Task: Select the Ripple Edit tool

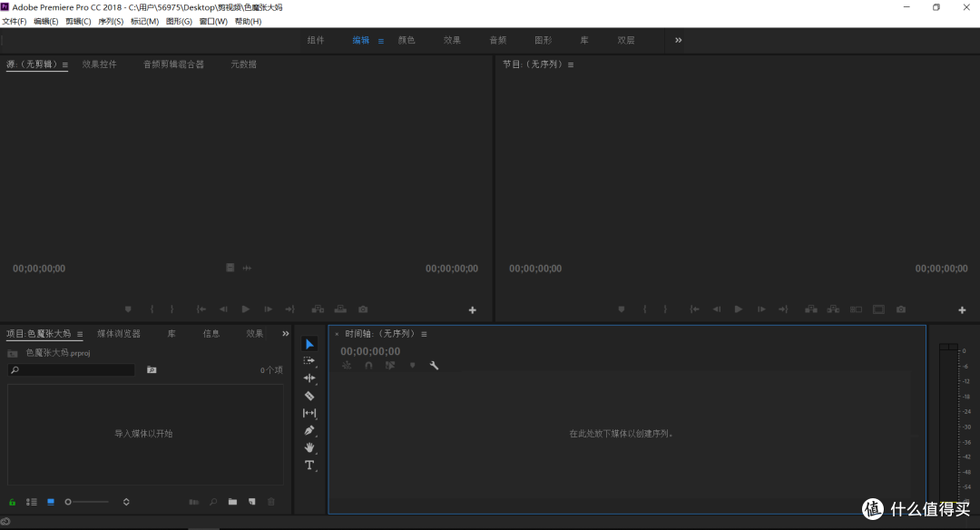Action: coord(309,378)
